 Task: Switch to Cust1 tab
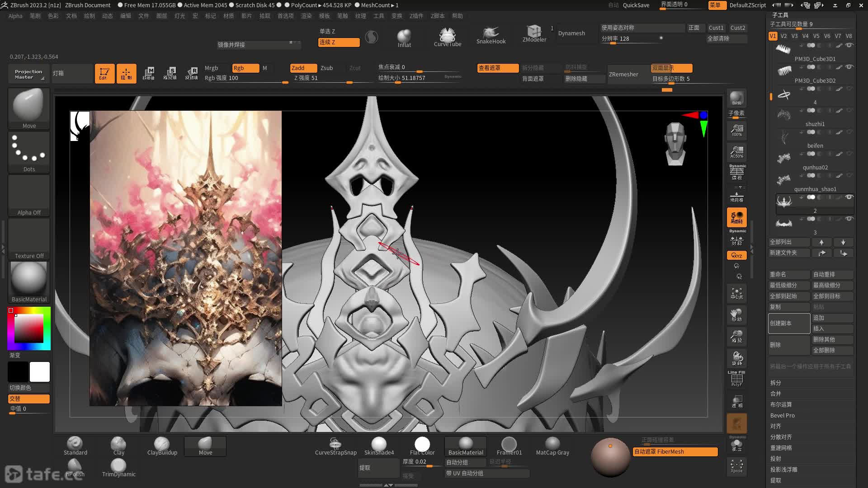(716, 28)
